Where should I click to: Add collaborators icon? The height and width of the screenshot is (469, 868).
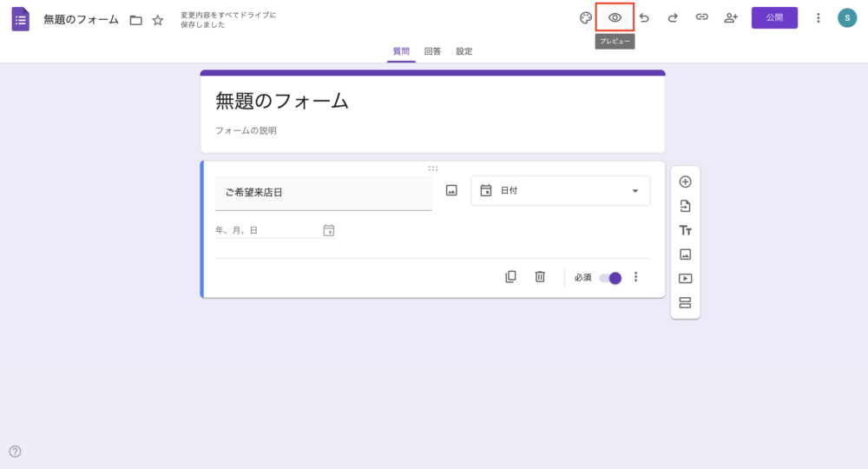[731, 17]
